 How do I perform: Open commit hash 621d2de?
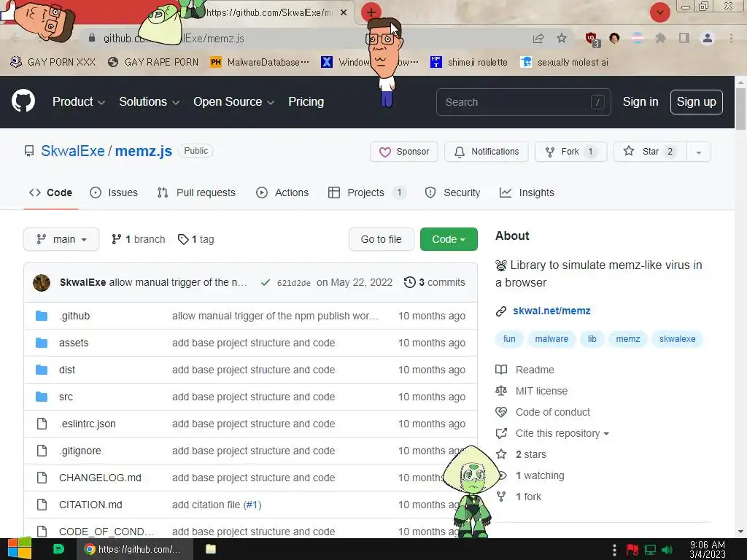click(x=294, y=283)
